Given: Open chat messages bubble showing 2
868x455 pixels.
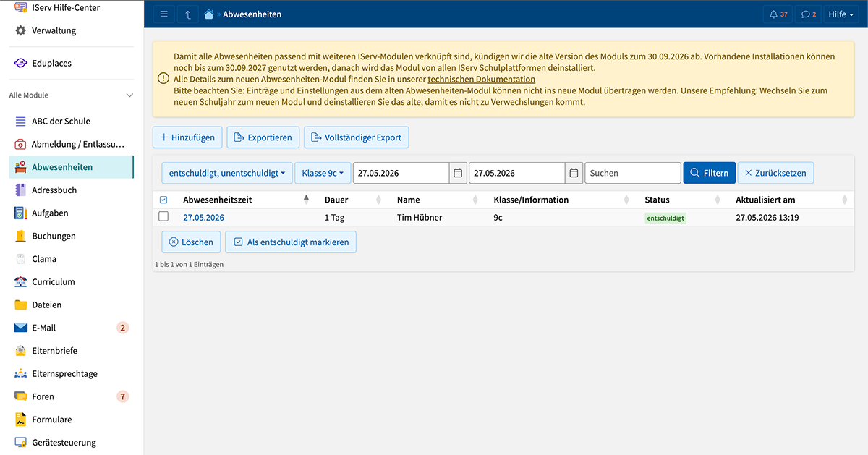Looking at the screenshot, I should [x=809, y=14].
